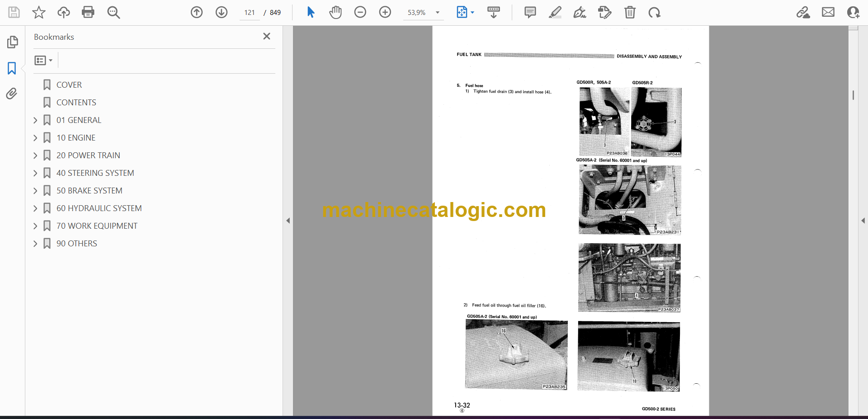Click page number text '13-32'
The width and height of the screenshot is (868, 419).
(462, 405)
